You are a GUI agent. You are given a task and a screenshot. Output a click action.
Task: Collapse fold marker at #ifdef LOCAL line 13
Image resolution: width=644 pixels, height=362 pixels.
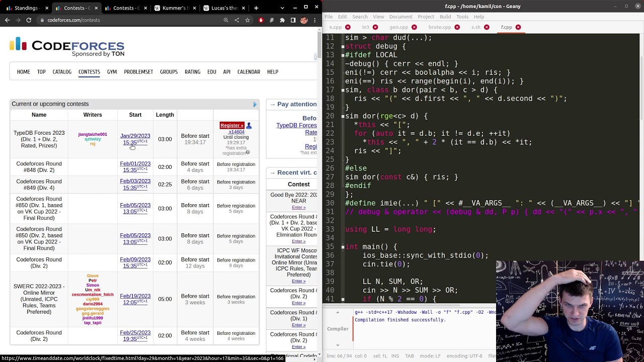pos(343,55)
